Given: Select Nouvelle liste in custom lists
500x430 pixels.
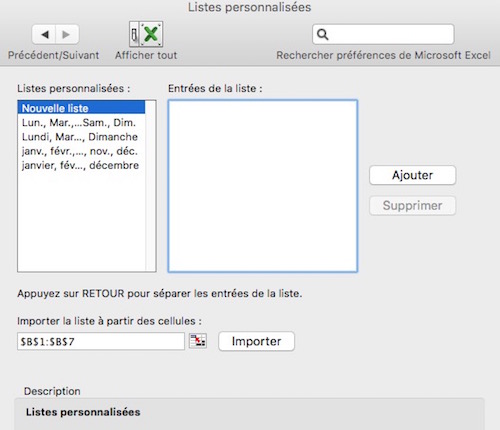Looking at the screenshot, I should pos(82,108).
